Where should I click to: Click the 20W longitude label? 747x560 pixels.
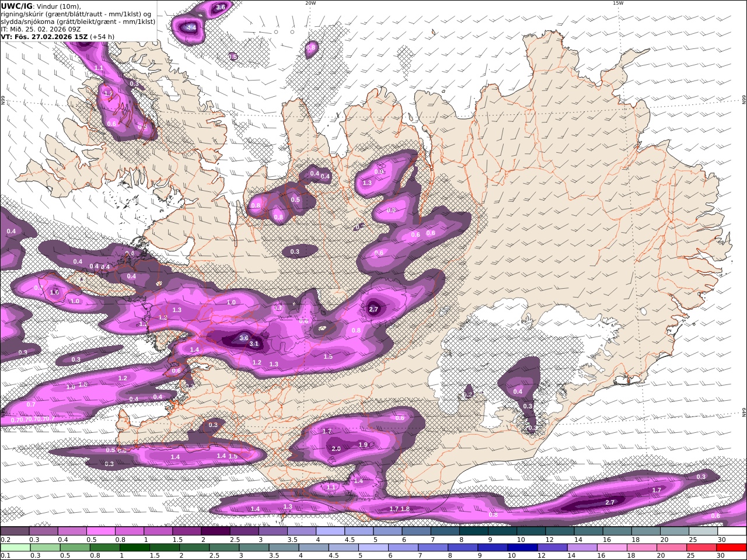(310, 3)
